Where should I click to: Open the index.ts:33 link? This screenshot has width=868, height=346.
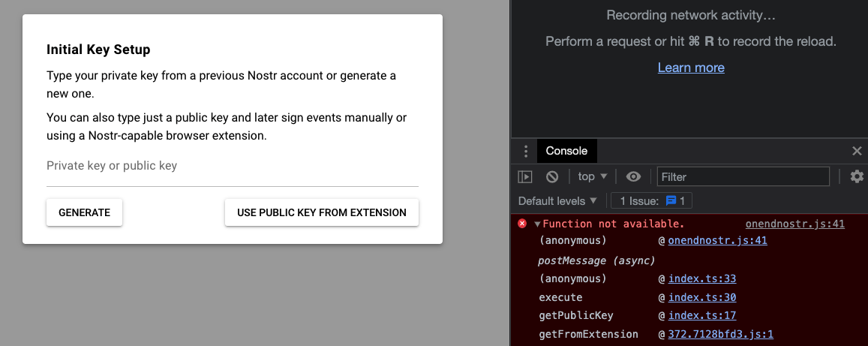pyautogui.click(x=702, y=278)
